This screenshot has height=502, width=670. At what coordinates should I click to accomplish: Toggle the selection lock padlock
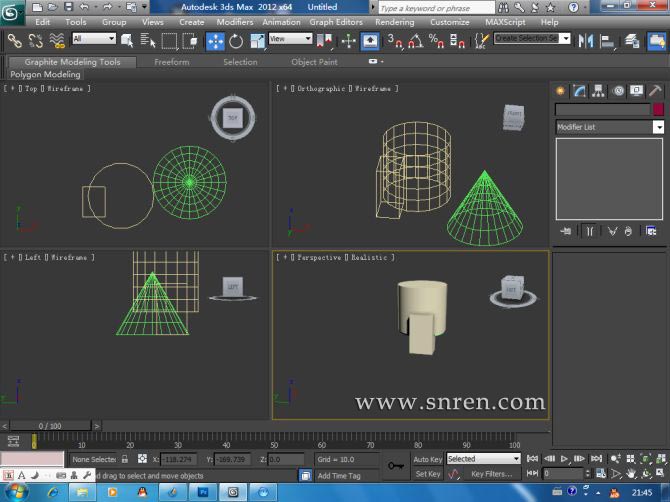click(125, 459)
